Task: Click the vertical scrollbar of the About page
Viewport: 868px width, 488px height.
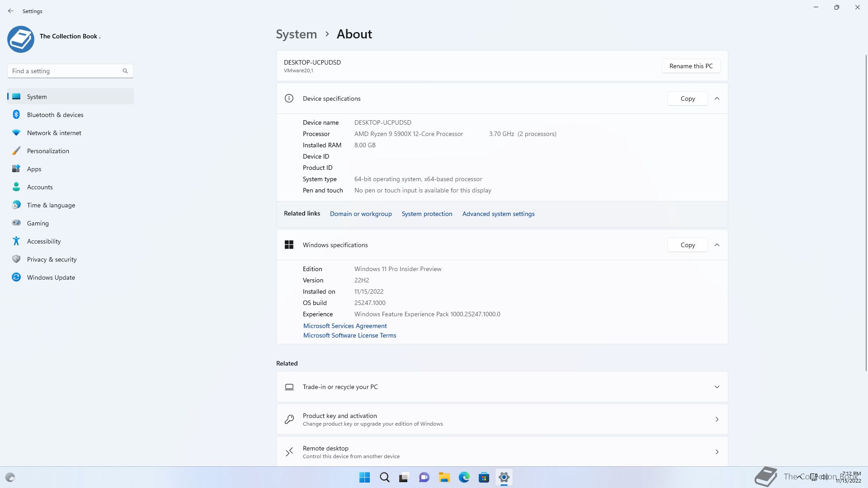Action: 866,212
